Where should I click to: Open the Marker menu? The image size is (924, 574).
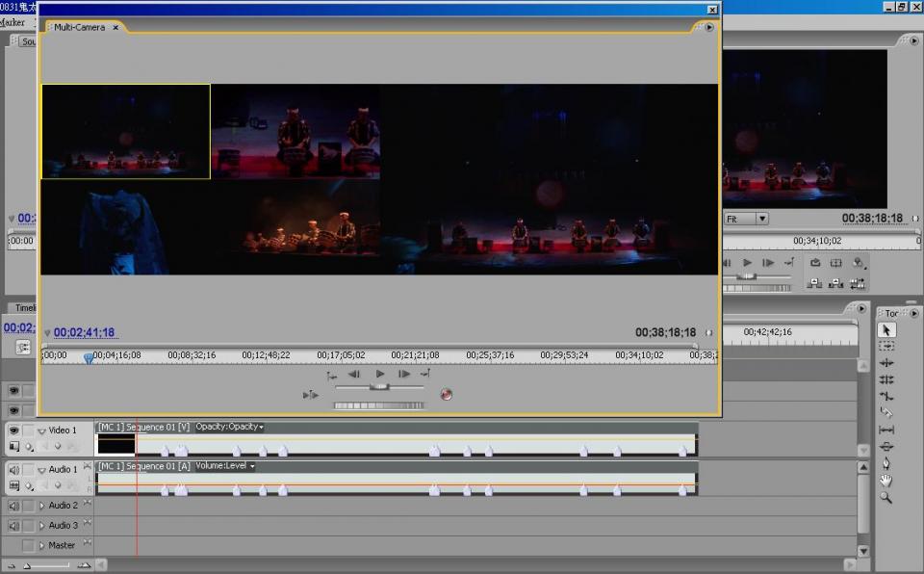click(13, 22)
